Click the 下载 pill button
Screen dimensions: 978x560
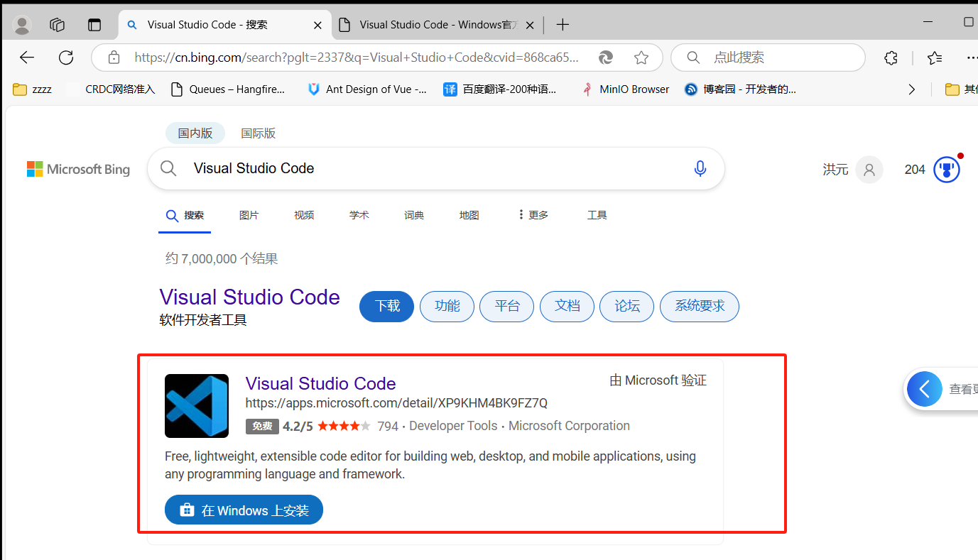click(x=387, y=307)
